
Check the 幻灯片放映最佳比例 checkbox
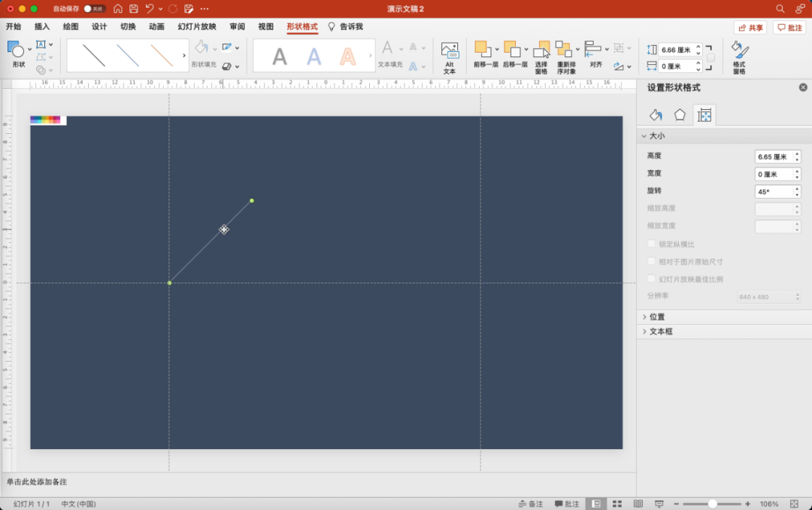point(651,279)
